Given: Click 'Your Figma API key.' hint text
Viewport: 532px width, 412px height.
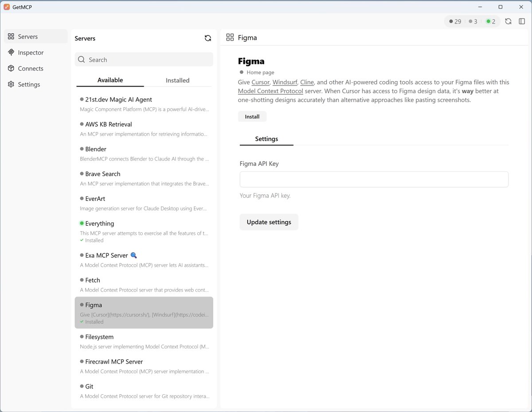Looking at the screenshot, I should tap(265, 196).
